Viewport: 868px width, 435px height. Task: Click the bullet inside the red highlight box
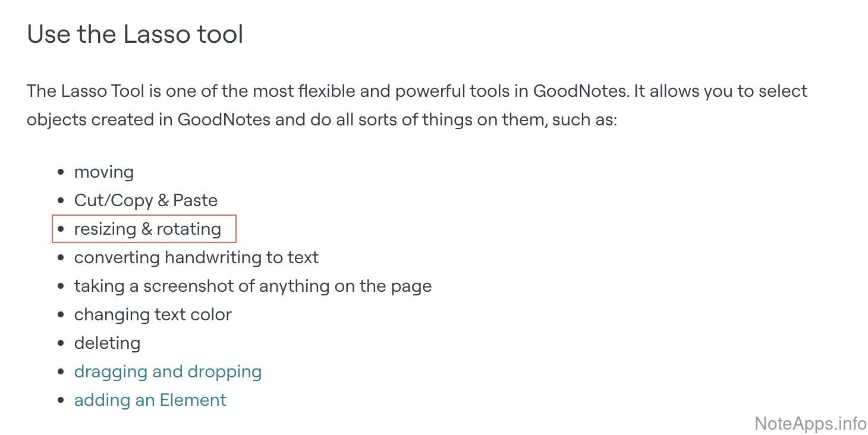pos(61,230)
